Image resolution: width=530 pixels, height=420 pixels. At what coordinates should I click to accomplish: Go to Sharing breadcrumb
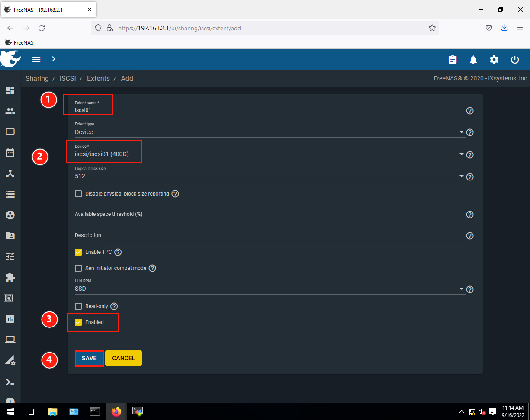[37, 78]
